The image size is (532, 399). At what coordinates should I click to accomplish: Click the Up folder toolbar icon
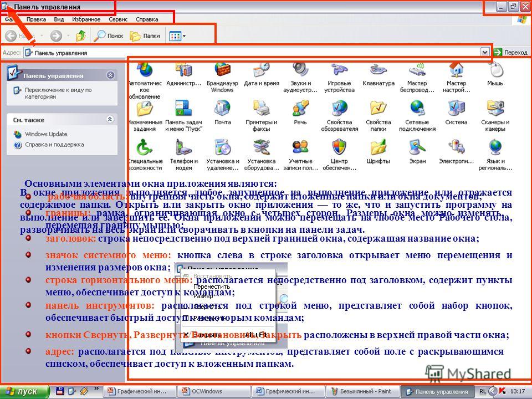81,35
